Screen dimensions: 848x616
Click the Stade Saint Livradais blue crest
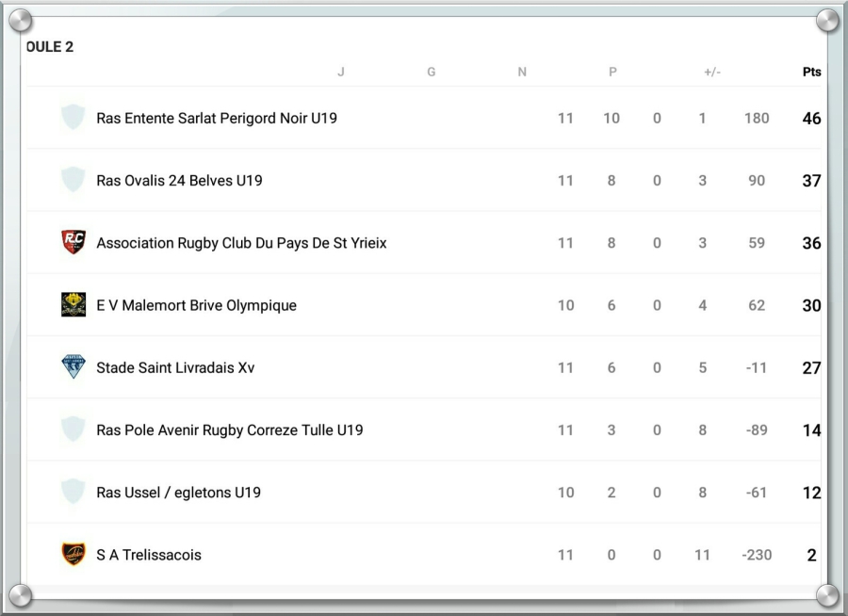73,366
